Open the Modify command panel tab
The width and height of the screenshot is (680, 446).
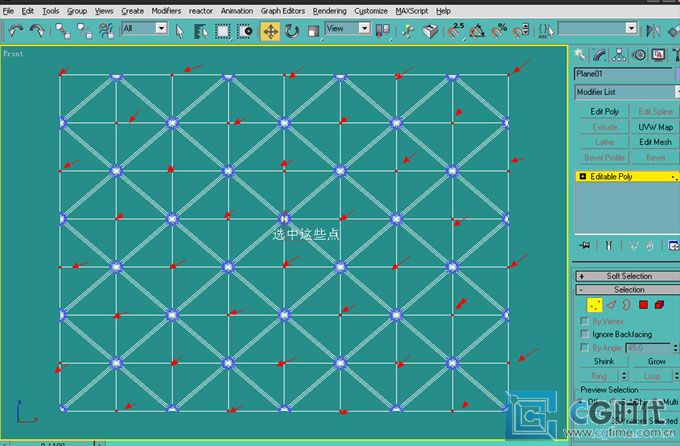[x=600, y=55]
